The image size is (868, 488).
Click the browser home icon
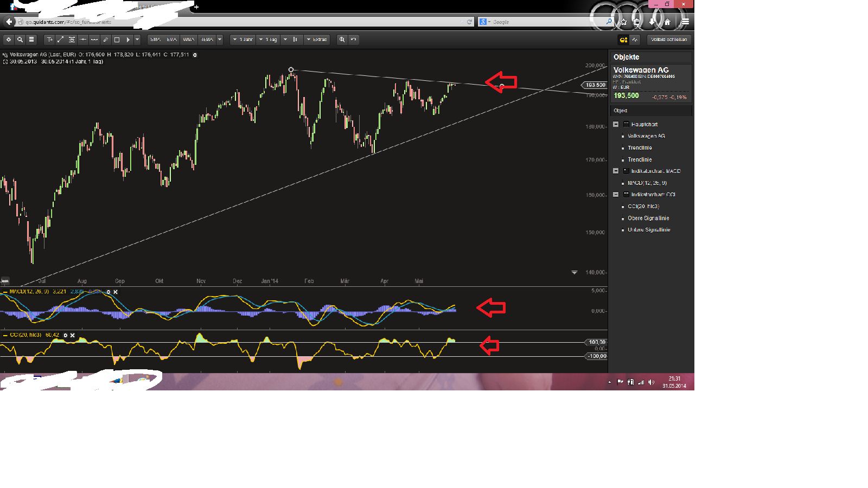pyautogui.click(x=667, y=22)
